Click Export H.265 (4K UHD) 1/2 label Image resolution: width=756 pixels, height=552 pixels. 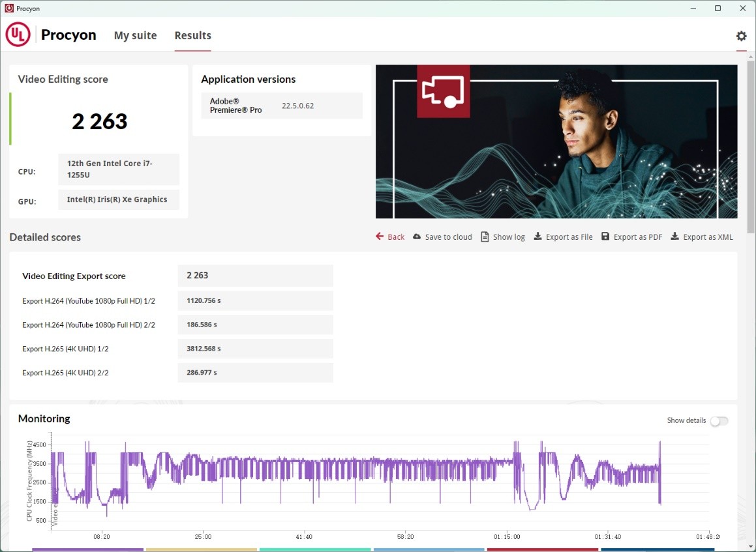(65, 349)
